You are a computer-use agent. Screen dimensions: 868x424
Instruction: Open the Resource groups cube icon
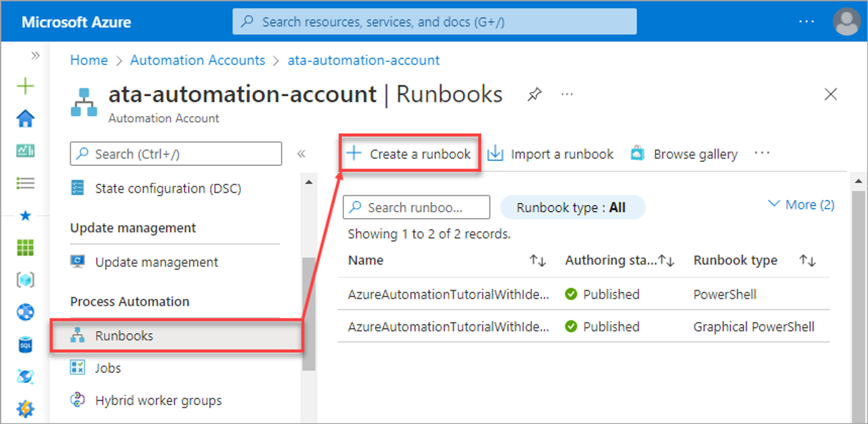click(25, 280)
